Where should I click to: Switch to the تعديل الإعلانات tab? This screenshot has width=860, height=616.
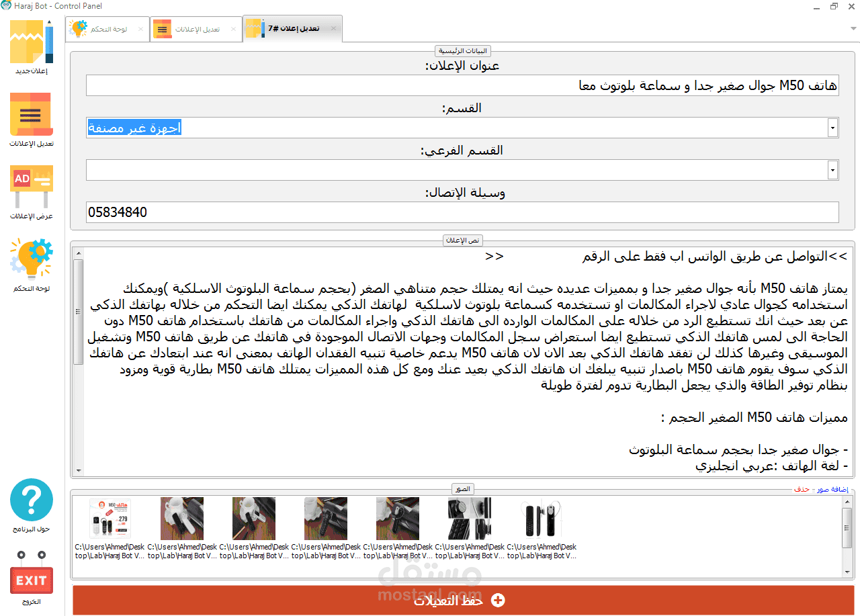(196, 29)
